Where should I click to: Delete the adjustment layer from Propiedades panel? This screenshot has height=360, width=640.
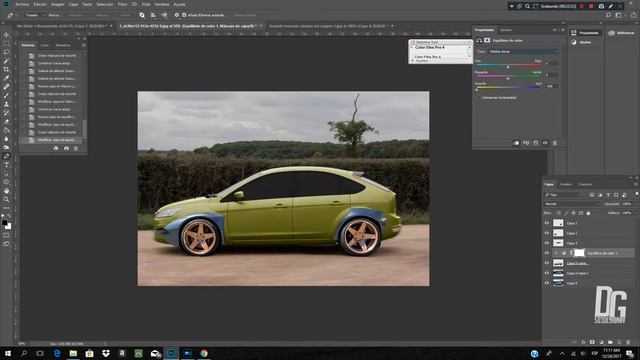pyautogui.click(x=555, y=143)
